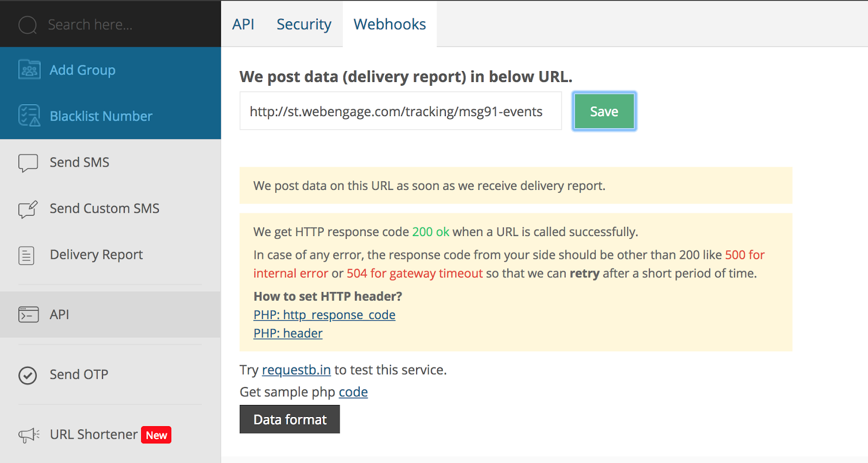The width and height of the screenshot is (868, 463).
Task: Open PHP: http_response_code link
Action: point(324,315)
